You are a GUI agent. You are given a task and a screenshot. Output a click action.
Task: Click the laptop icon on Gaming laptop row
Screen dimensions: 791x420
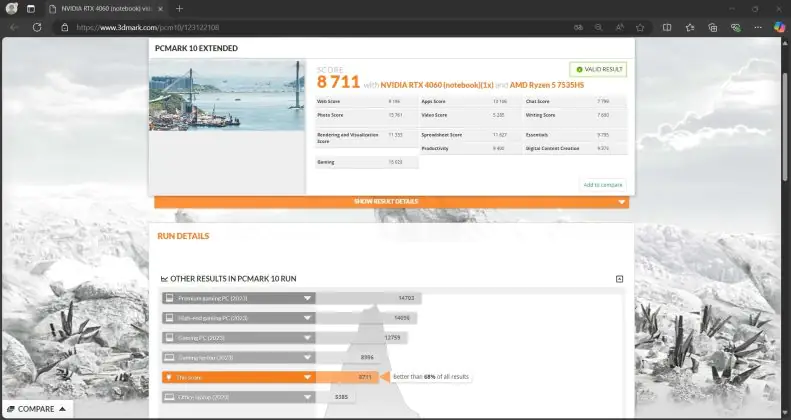pos(170,357)
